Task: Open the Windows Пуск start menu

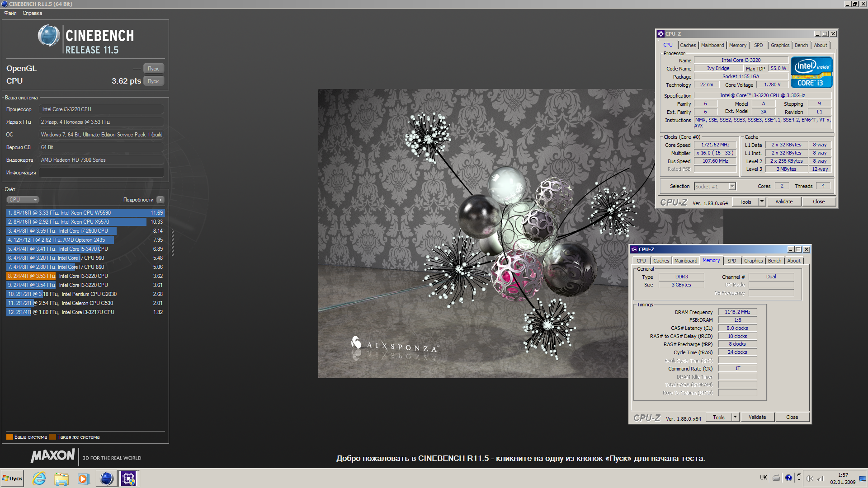Action: 12,479
